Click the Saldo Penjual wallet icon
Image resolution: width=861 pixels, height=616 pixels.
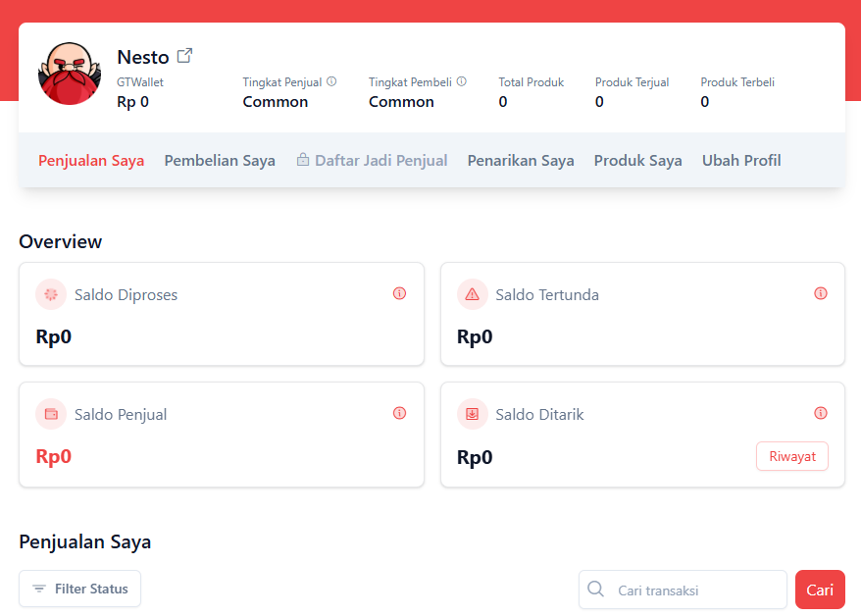(51, 414)
